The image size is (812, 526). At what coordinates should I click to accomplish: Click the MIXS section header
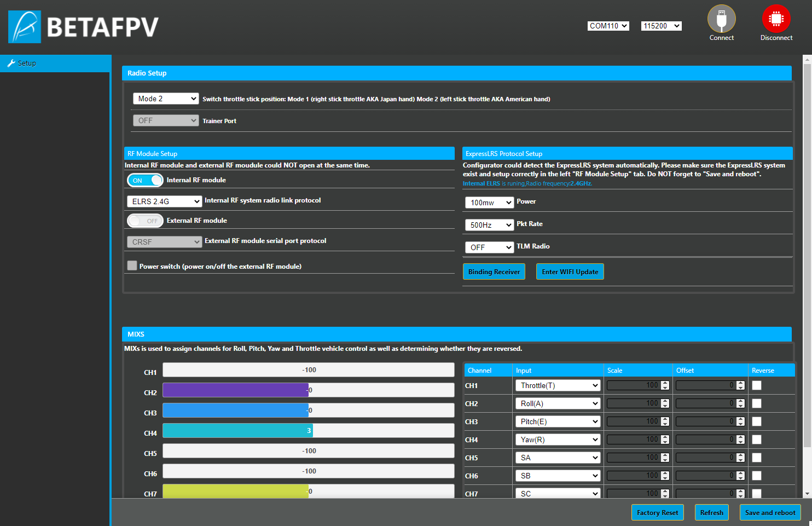(x=457, y=334)
